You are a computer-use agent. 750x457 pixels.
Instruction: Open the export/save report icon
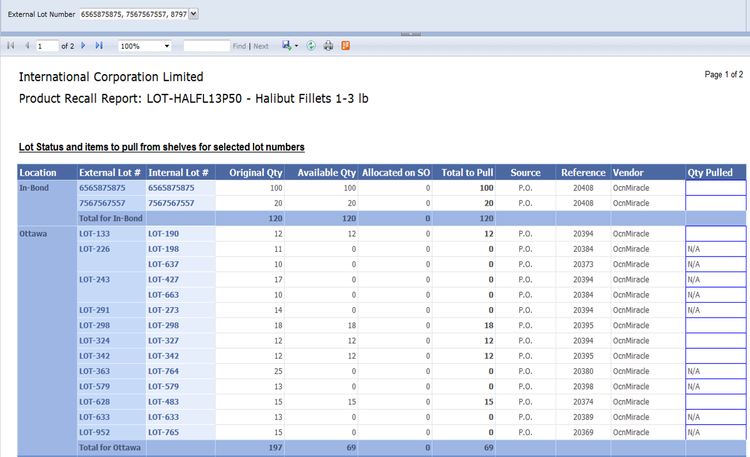pos(287,45)
